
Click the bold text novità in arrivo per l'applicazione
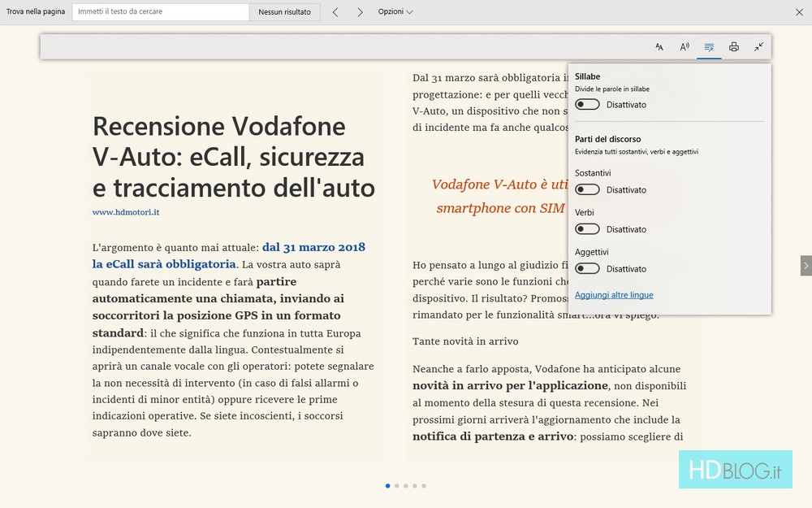[510, 385]
